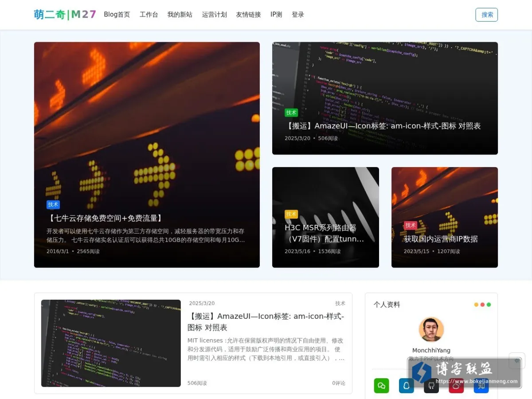532x399 pixels.
Task: Click green 技术 tag on featured AmazeUI card
Action: (291, 113)
